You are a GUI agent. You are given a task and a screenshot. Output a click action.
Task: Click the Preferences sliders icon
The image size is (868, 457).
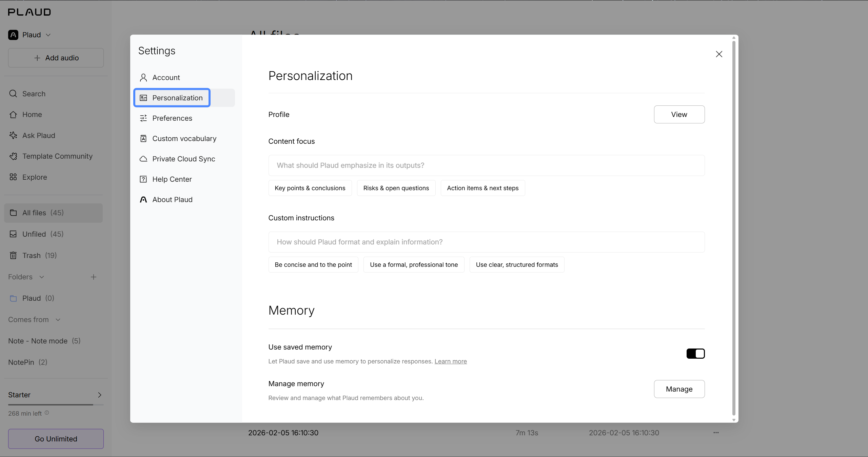click(x=143, y=118)
